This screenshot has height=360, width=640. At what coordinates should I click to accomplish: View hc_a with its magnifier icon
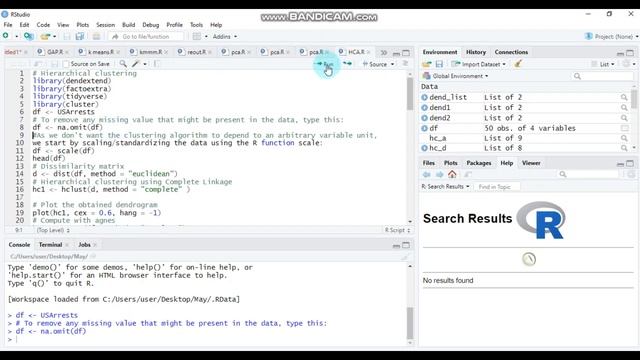[624, 138]
